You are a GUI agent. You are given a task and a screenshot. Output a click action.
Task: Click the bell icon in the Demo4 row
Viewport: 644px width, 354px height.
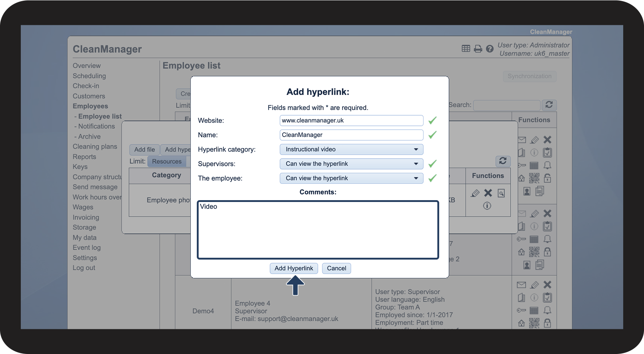[x=547, y=311]
